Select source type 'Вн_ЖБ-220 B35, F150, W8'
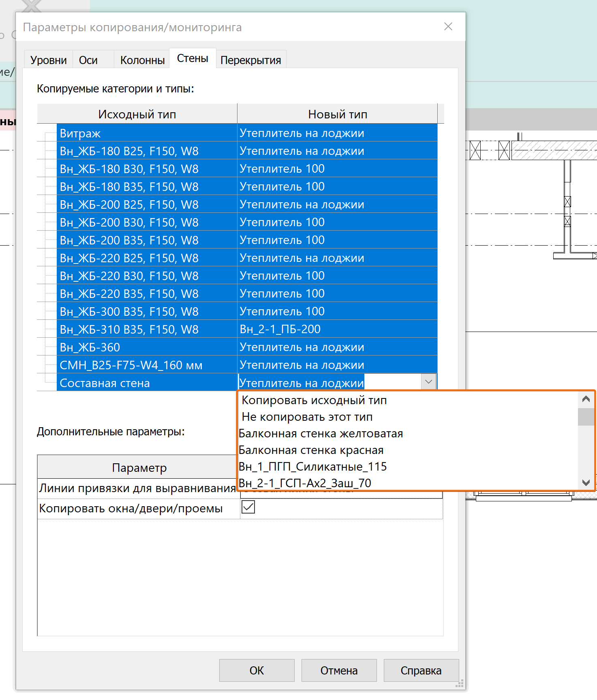 point(147,293)
